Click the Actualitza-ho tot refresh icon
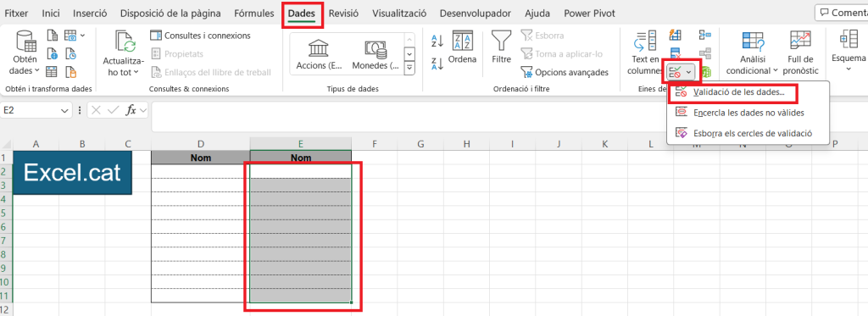The width and height of the screenshot is (868, 316). pos(125,42)
